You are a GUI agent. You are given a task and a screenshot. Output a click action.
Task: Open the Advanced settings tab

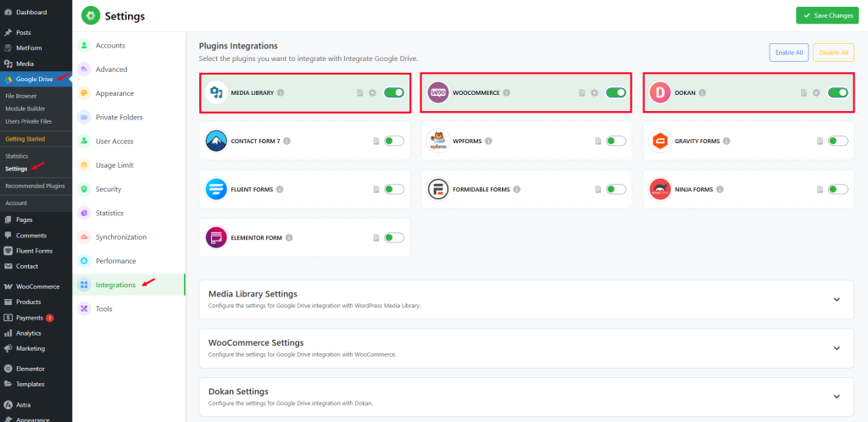(129, 69)
